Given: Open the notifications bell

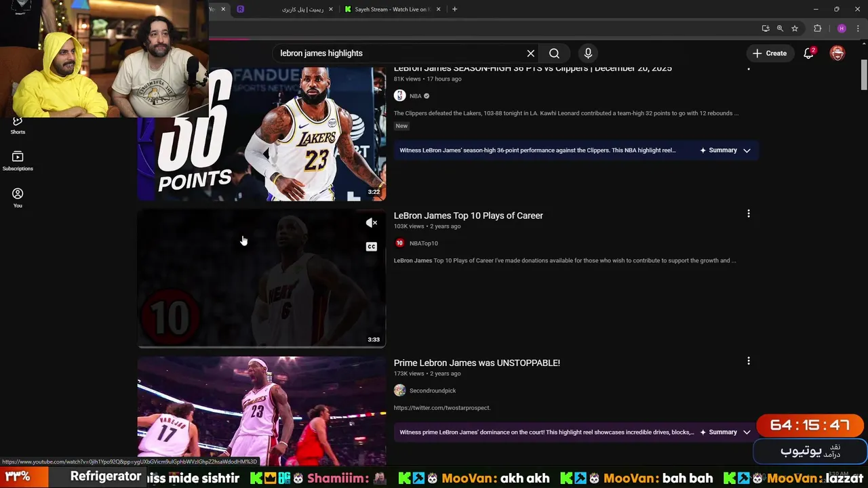Looking at the screenshot, I should [808, 54].
